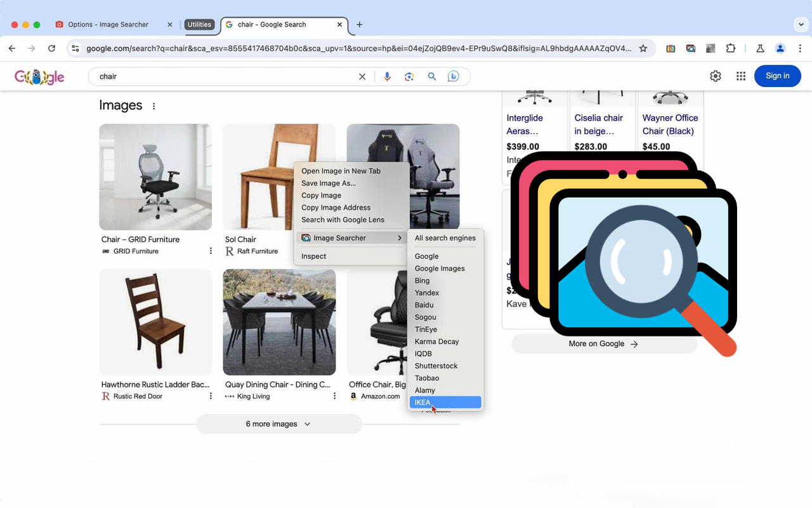Open the More on Google link
Viewport: 812px width, 508px height.
603,344
